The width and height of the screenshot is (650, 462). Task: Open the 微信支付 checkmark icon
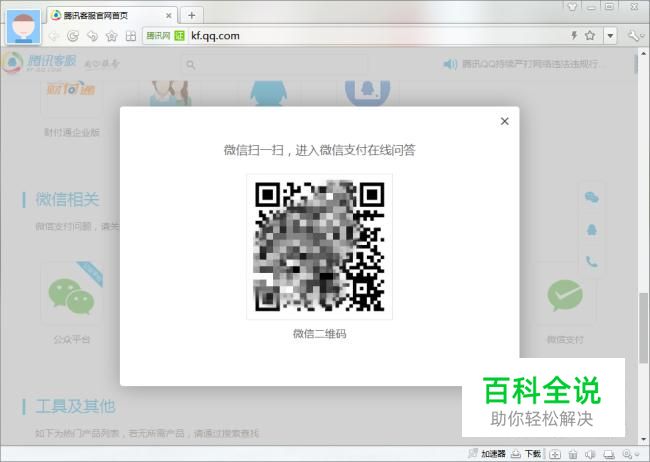(x=565, y=295)
